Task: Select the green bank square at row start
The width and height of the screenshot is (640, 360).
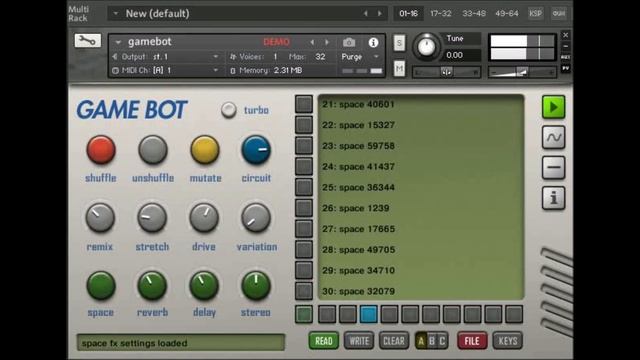Action: (x=304, y=314)
